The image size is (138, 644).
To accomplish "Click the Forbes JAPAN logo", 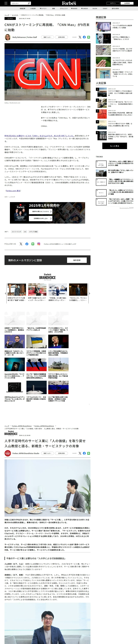I will [x=69, y=3].
